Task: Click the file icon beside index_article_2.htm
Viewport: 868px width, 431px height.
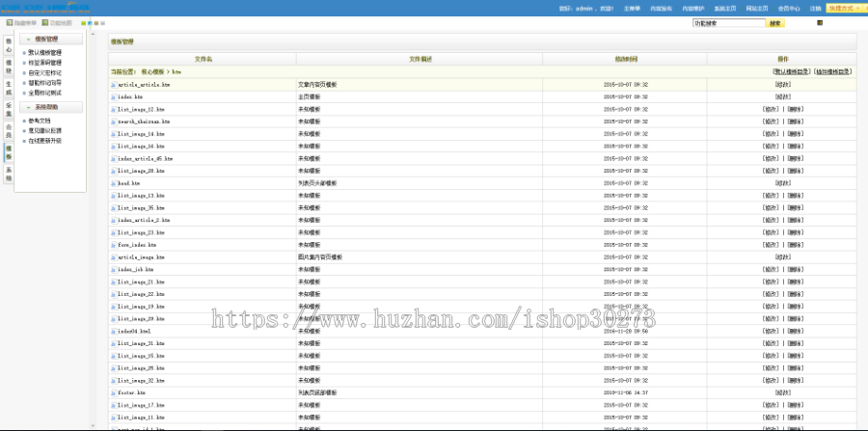Action: 114,220
